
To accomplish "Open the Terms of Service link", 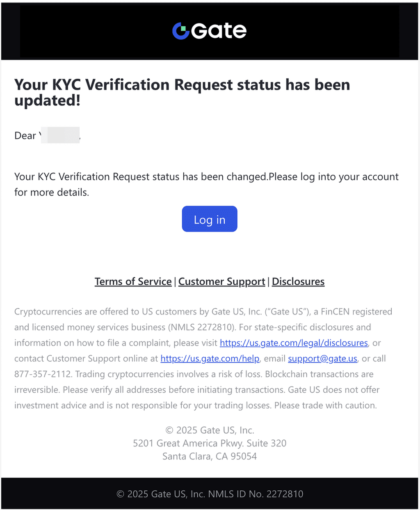I will tap(133, 282).
